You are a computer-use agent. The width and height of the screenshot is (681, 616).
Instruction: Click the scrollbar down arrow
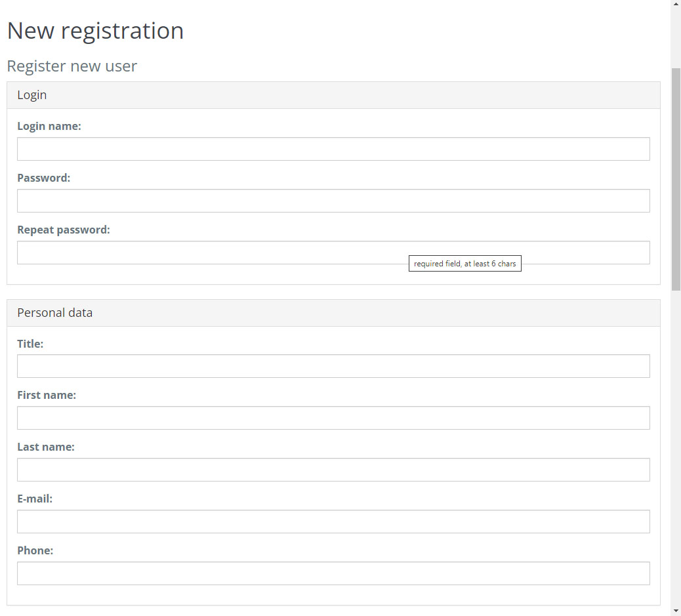[676, 611]
